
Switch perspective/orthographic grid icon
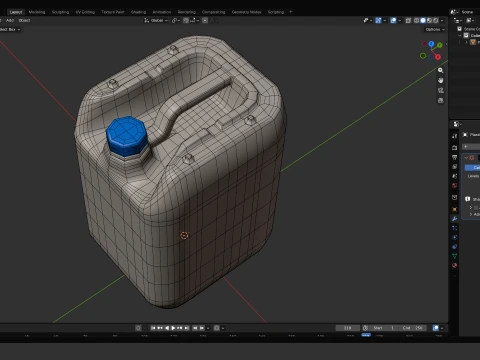pos(441,100)
